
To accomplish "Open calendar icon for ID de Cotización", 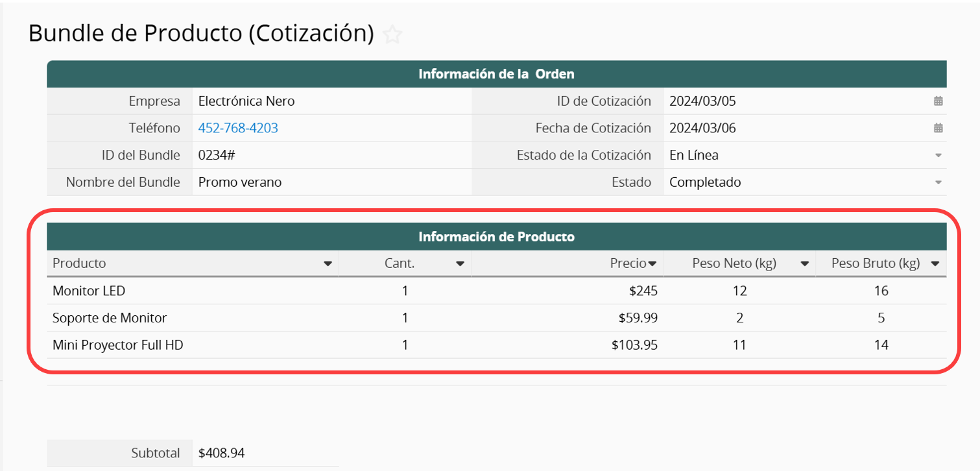I will tap(938, 101).
